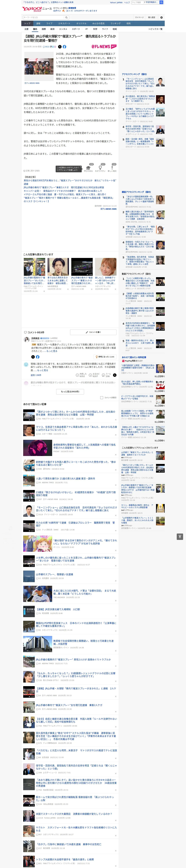186x868 pixels.
Task: Open the ライブ tab in dark navigation
Action: 49,24
